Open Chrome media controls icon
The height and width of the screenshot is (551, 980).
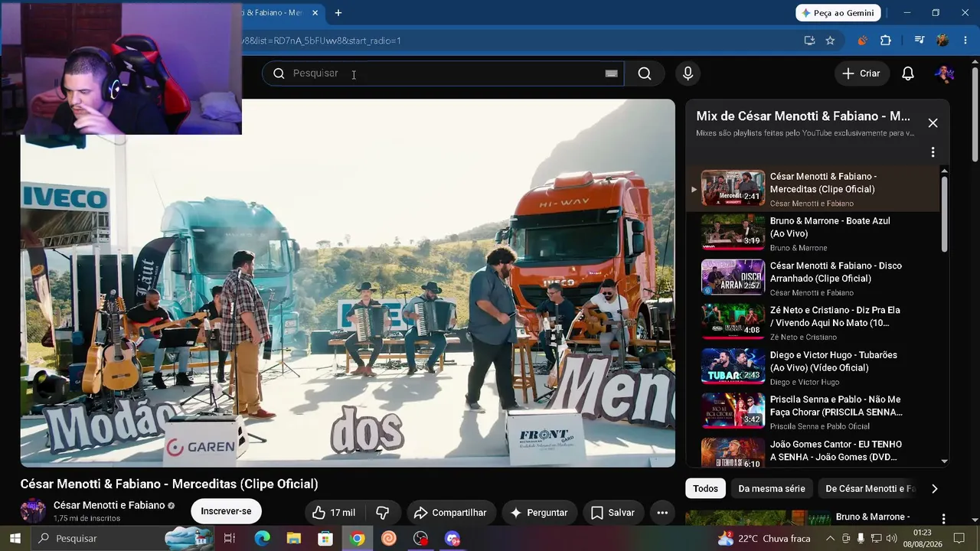(920, 41)
